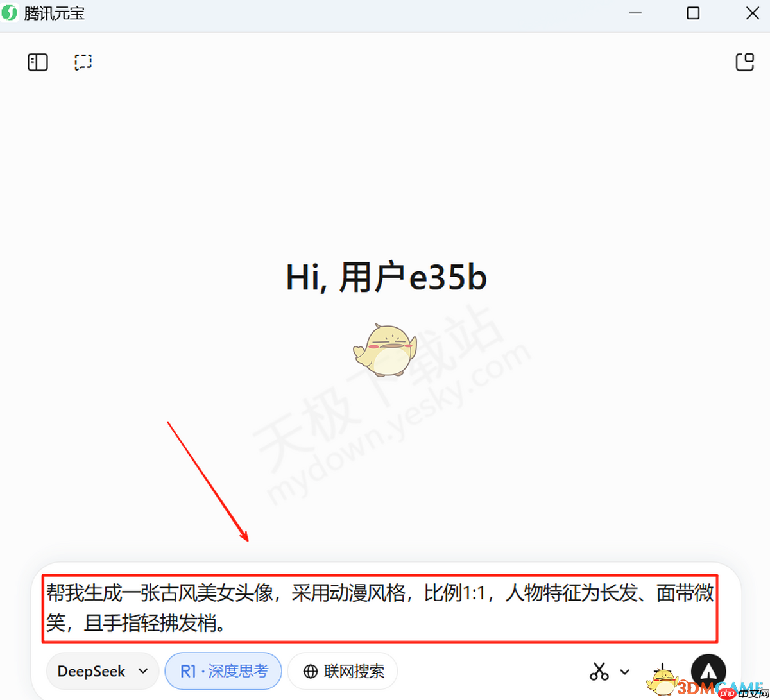Viewport: 770px width, 700px height.
Task: Enable R1·深度思考 deep thinking mode
Action: pos(223,671)
